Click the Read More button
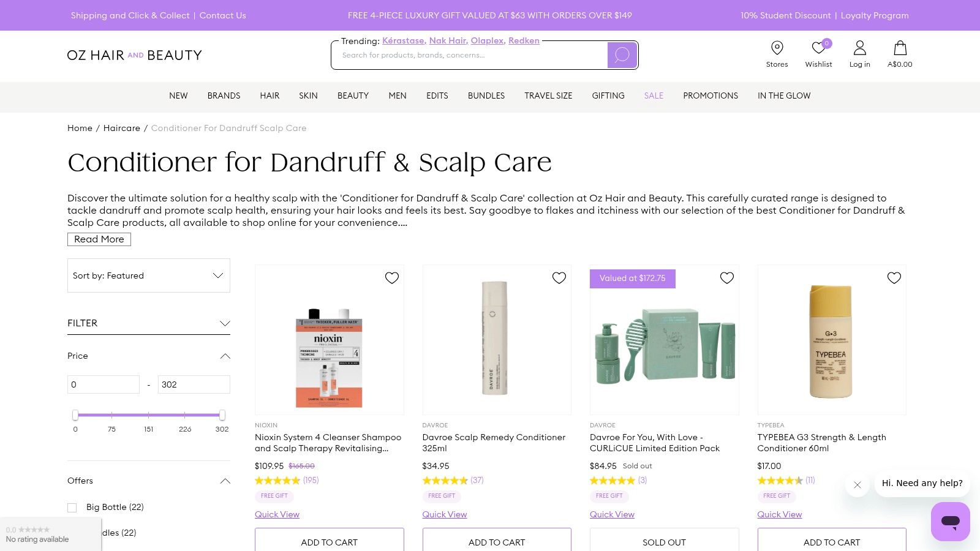Screen dimensions: 980x551 click(99, 239)
